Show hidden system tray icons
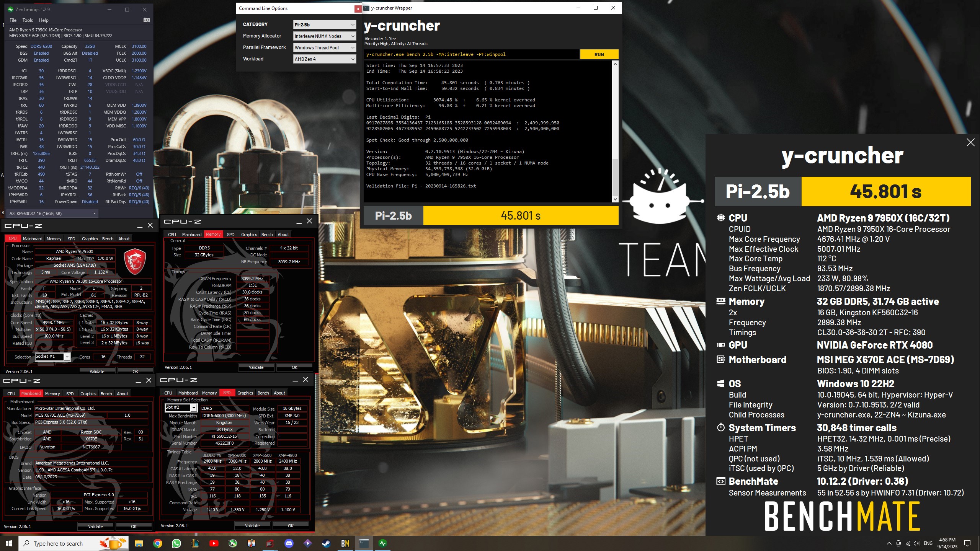 [x=889, y=543]
